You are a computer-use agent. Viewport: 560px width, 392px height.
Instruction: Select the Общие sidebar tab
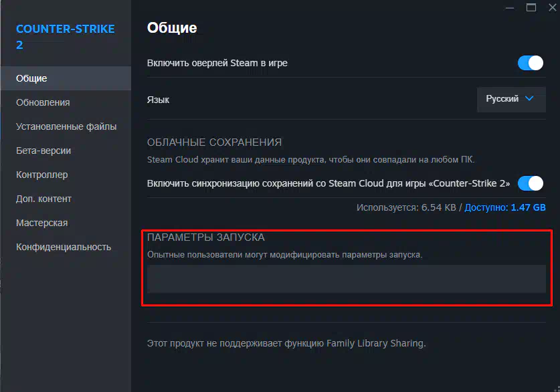(66, 78)
